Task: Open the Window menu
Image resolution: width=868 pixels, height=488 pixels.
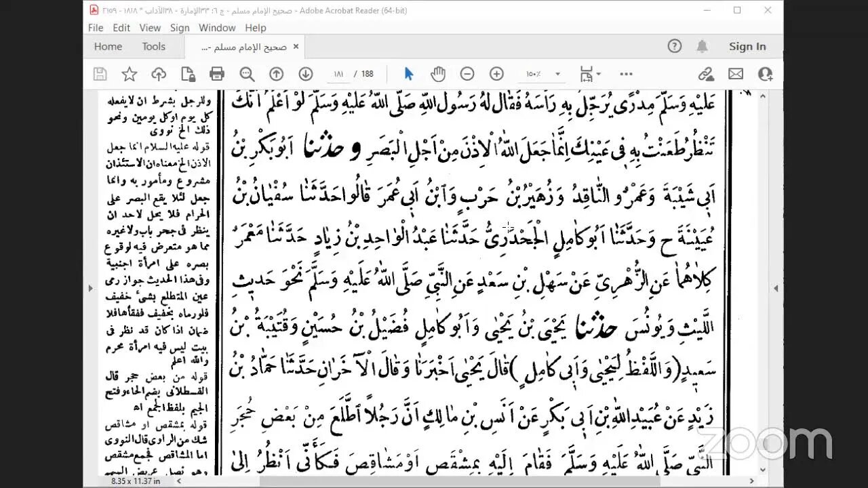Action: point(217,28)
